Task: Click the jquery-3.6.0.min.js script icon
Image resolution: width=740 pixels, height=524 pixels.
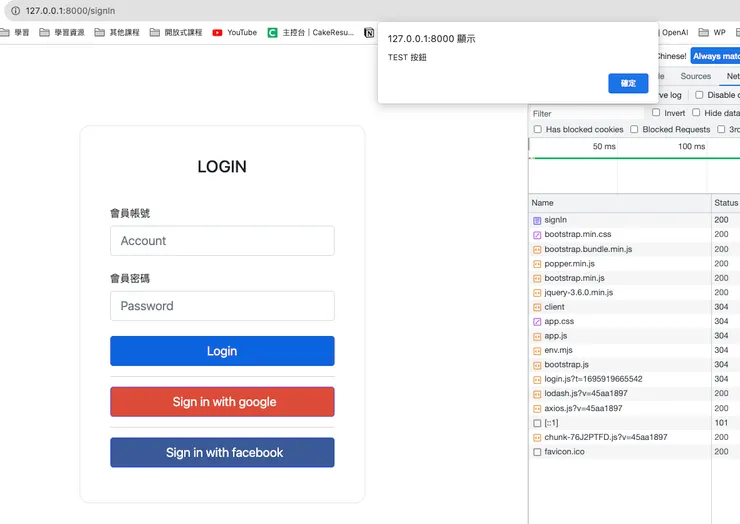Action: point(537,293)
